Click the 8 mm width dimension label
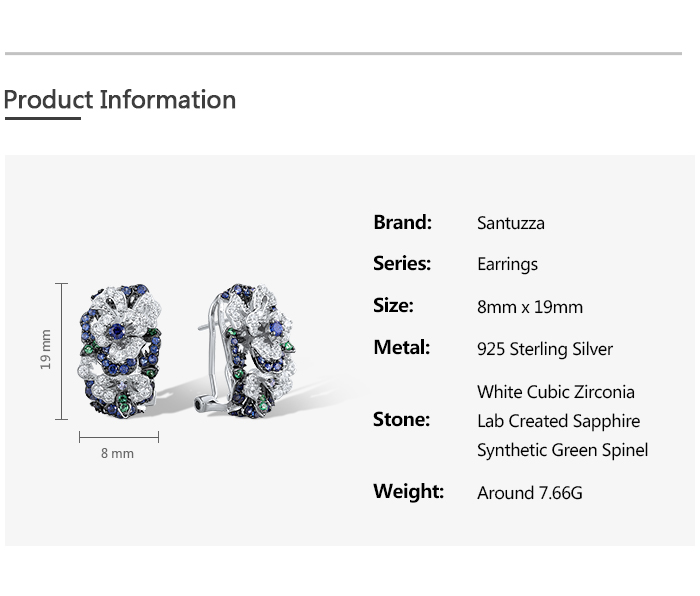This screenshot has height=596, width=700. pos(117,454)
